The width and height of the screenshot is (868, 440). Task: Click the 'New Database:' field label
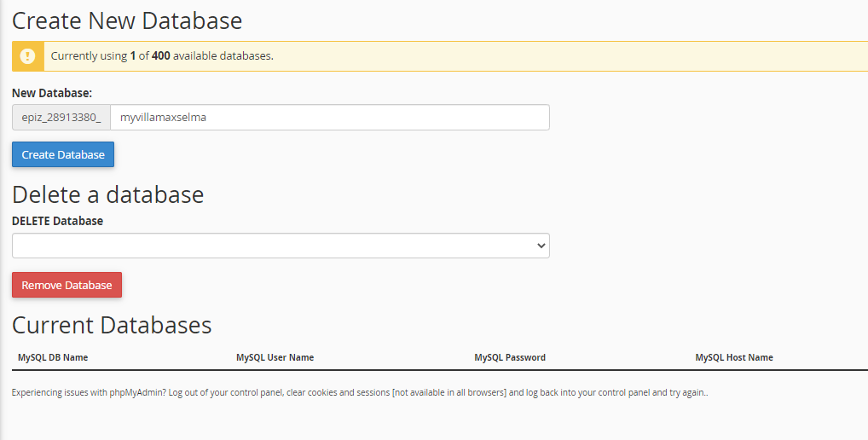[x=52, y=92]
